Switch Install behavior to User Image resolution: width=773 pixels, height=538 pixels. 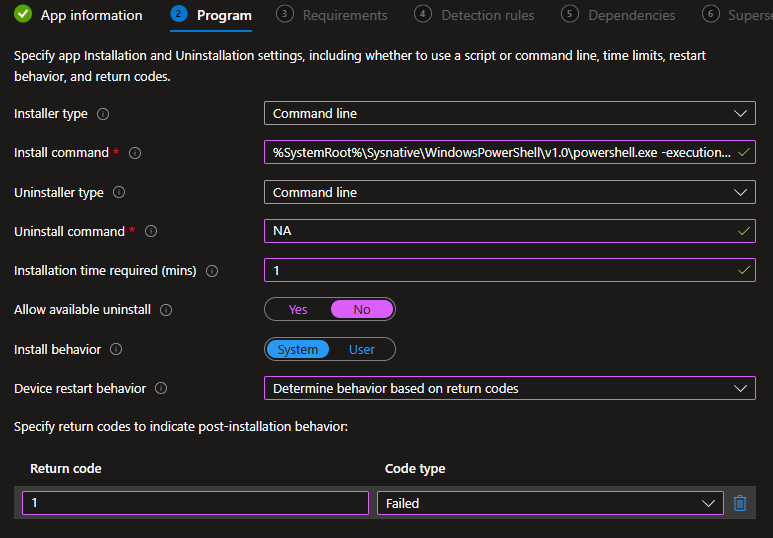(362, 349)
